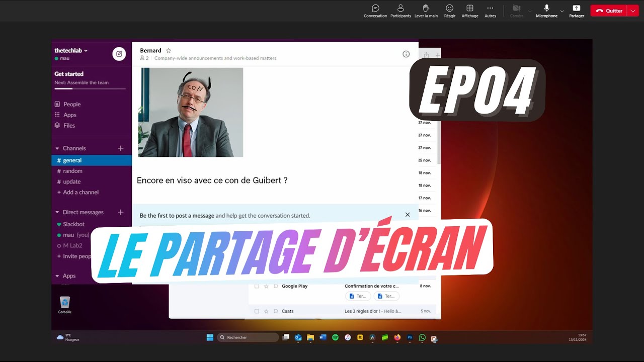
Task: Click the plus next to Channels
Action: tap(120, 148)
